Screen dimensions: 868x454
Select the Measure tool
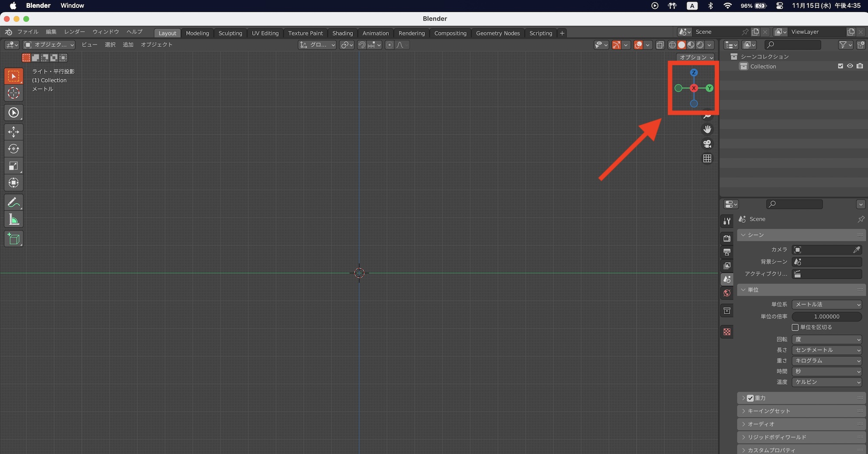tap(13, 219)
